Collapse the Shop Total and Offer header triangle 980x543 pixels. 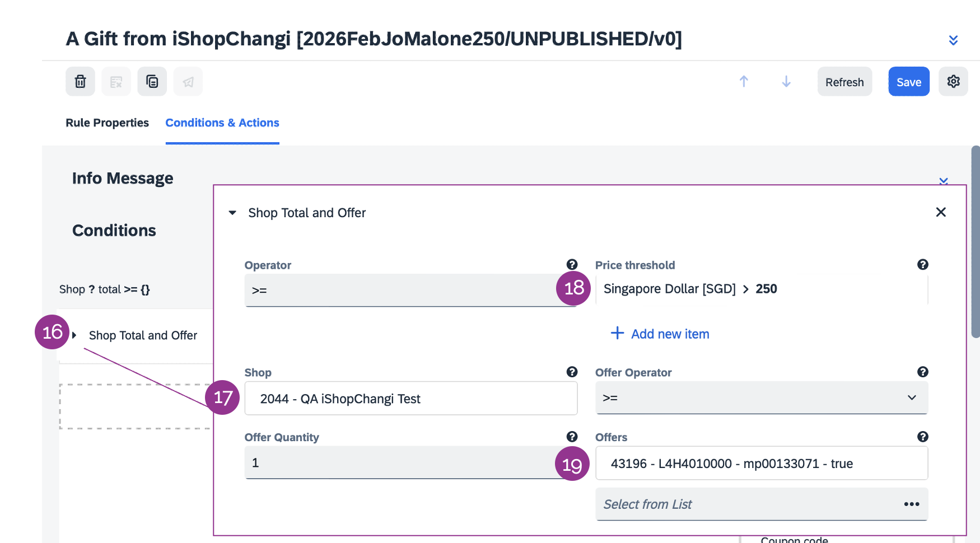232,213
